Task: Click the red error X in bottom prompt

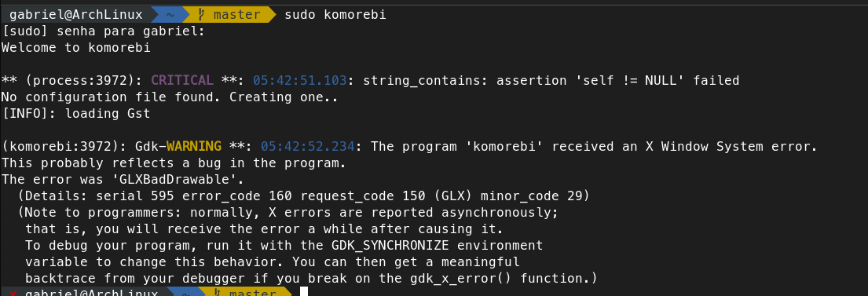Action: (x=13, y=293)
